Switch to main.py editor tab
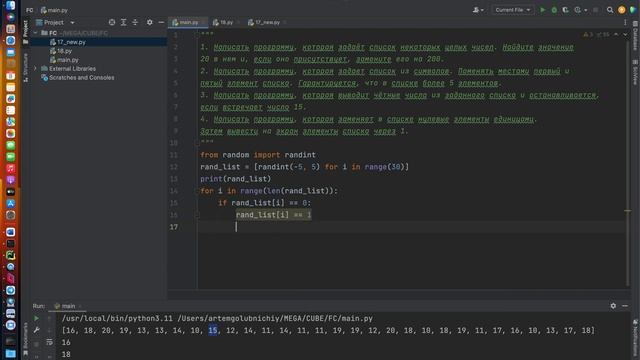This screenshot has height=360, width=640. (189, 22)
